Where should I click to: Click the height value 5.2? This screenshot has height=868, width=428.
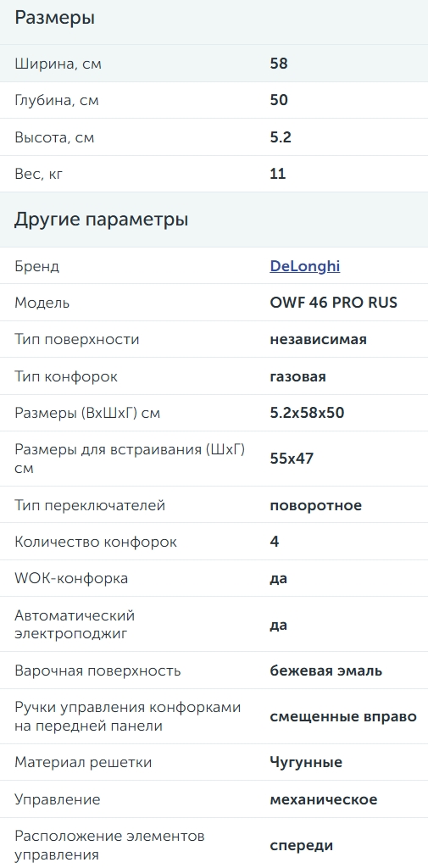click(281, 137)
